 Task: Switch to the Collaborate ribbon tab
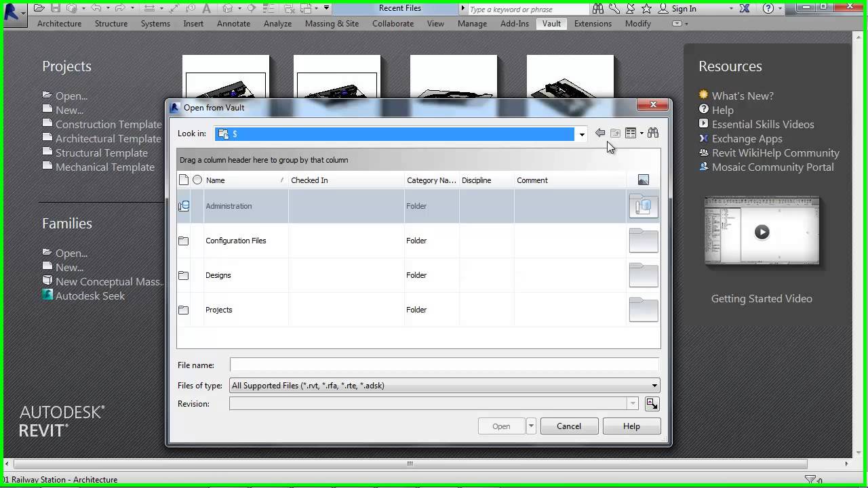(393, 24)
